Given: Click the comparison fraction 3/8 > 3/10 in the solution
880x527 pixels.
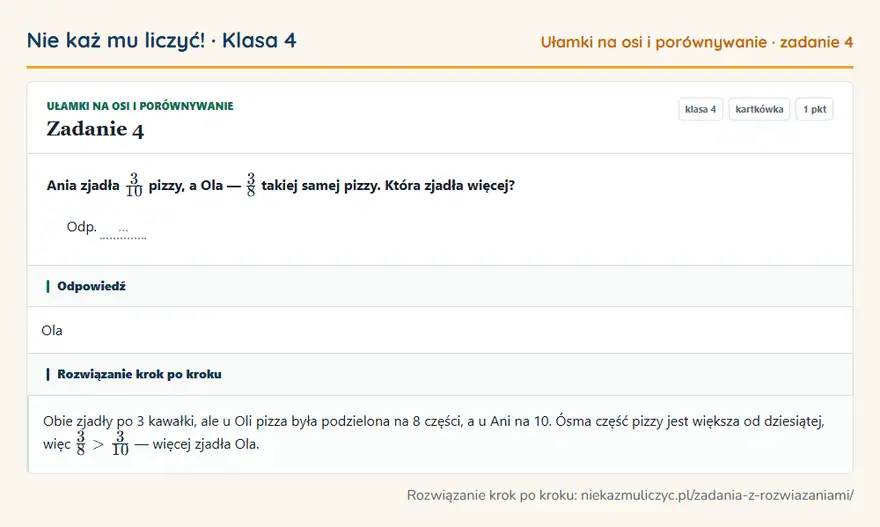Looking at the screenshot, I should [x=103, y=444].
